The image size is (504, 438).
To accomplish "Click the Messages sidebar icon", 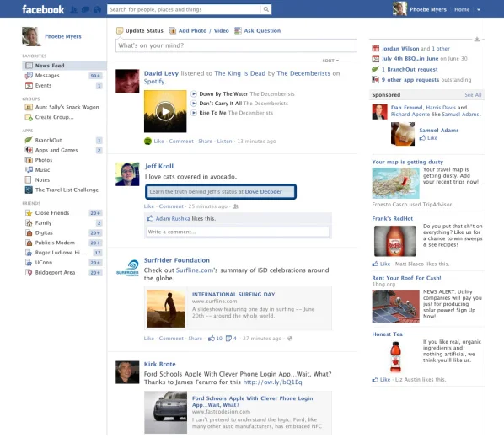I will [x=29, y=76].
